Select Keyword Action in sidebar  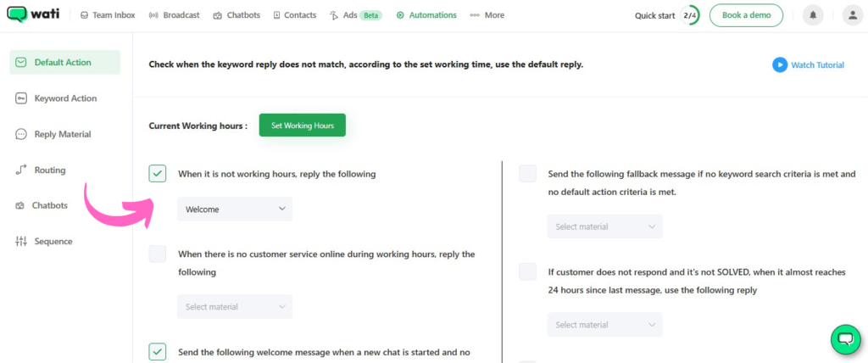click(65, 98)
